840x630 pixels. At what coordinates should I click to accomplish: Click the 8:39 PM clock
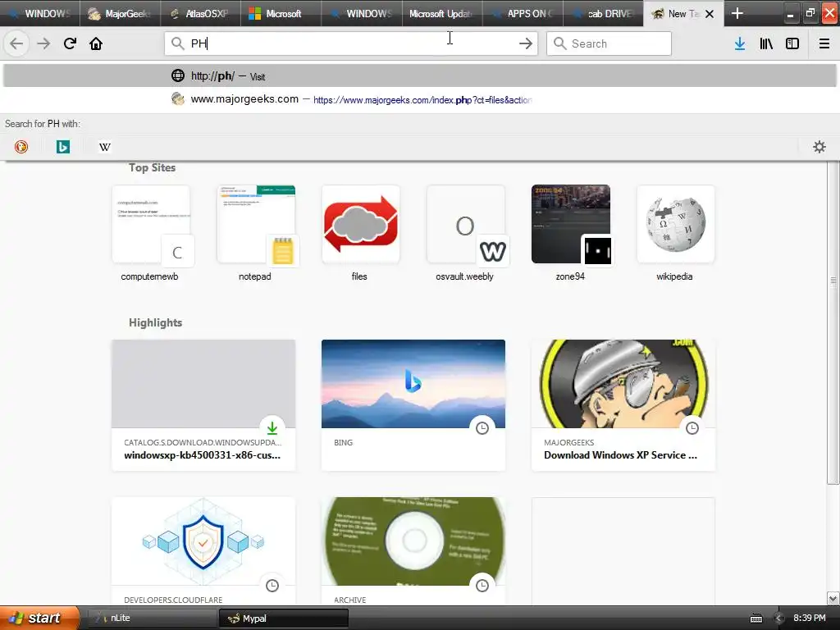point(810,618)
